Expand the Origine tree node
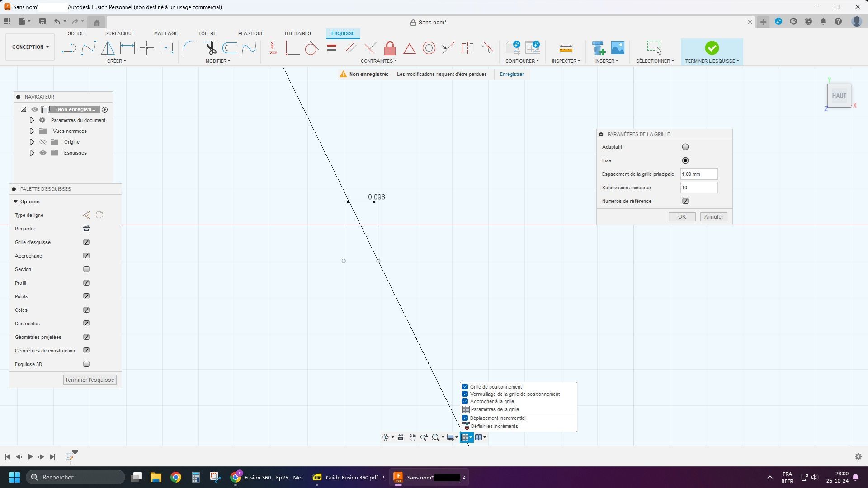The image size is (868, 488). (32, 142)
